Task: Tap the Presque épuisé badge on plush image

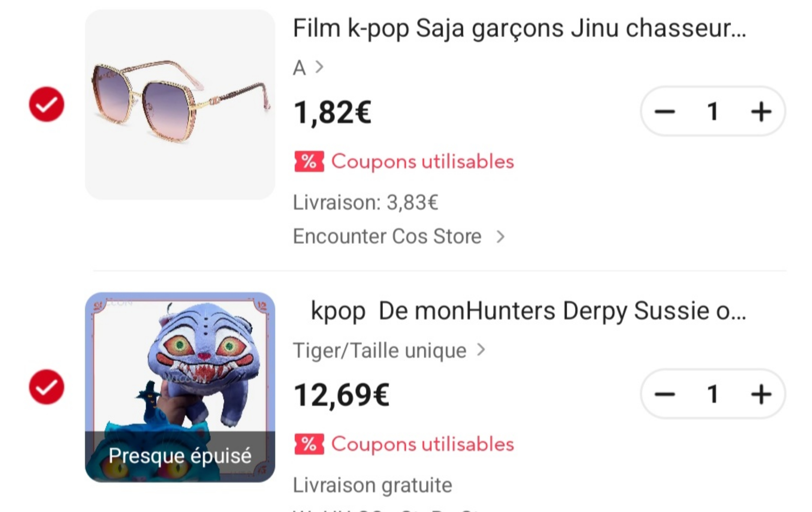Action: click(x=180, y=456)
